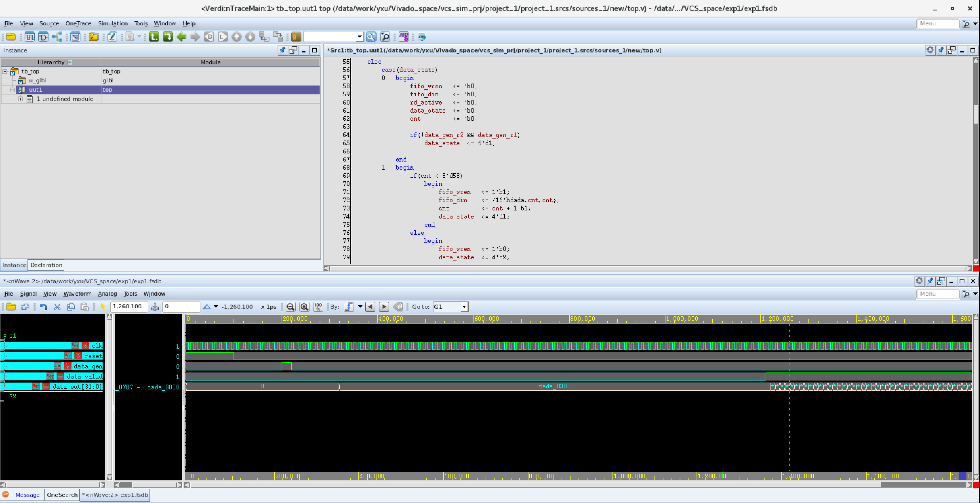
Task: Open the nWave Analog menu
Action: pos(107,294)
